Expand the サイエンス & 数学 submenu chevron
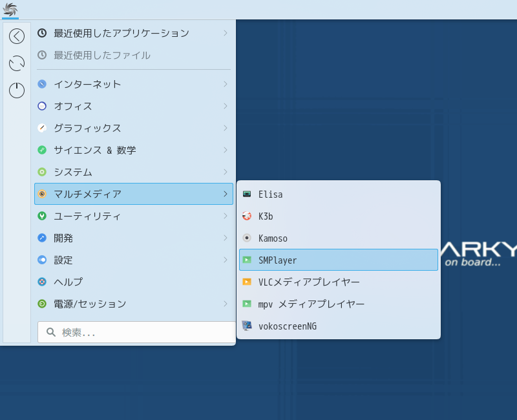The height and width of the screenshot is (420, 517). pos(226,150)
